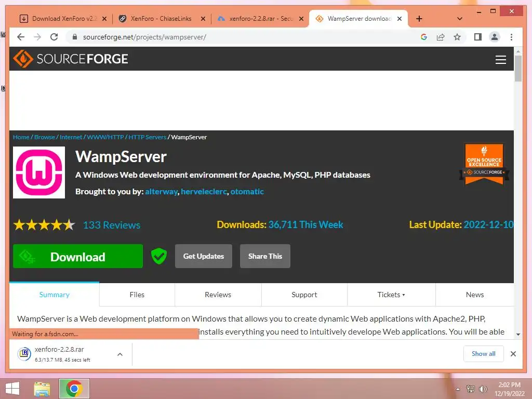Show hidden system tray icons
This screenshot has height=399, width=532.
[x=458, y=389]
